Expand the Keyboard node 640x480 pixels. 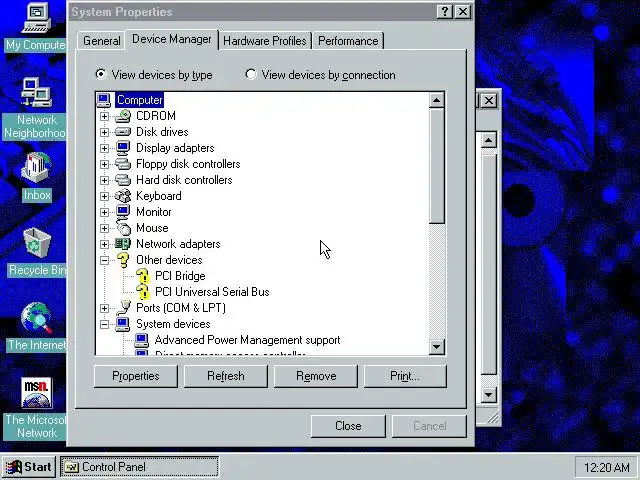(104, 196)
